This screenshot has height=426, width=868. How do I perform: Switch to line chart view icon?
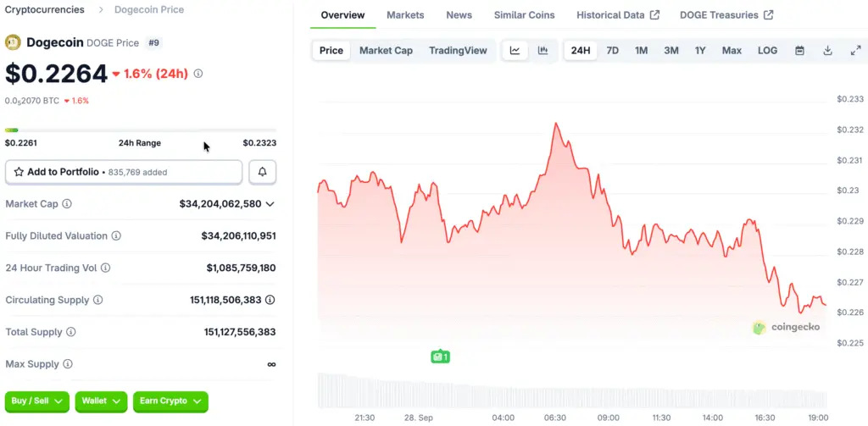(515, 51)
